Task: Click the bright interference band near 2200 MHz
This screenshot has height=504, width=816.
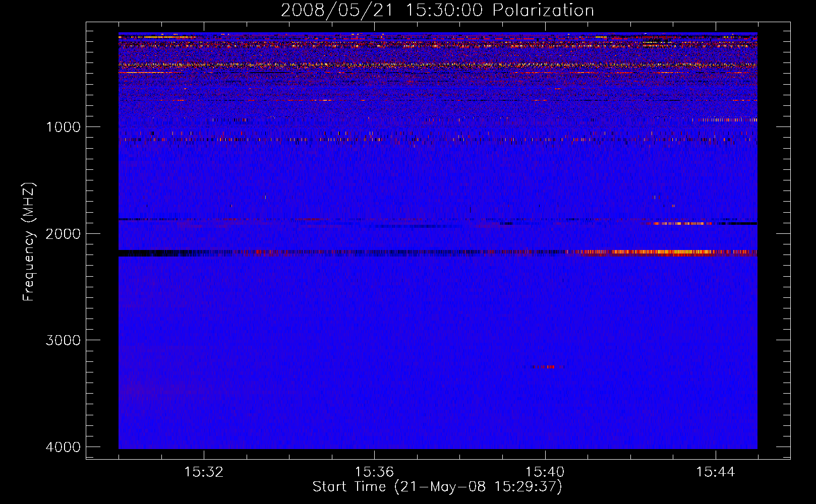Action: pos(438,253)
